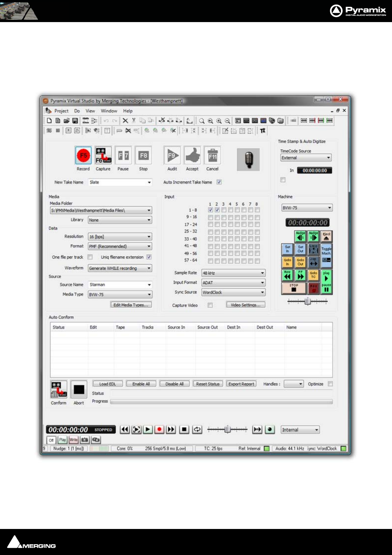
Task: Click the machine shuttle slider handle
Action: [308, 301]
